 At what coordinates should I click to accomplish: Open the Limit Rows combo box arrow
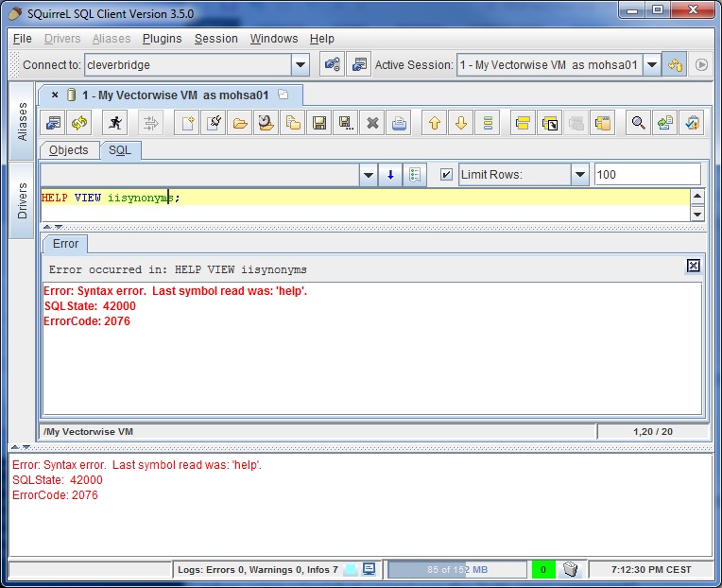point(579,175)
